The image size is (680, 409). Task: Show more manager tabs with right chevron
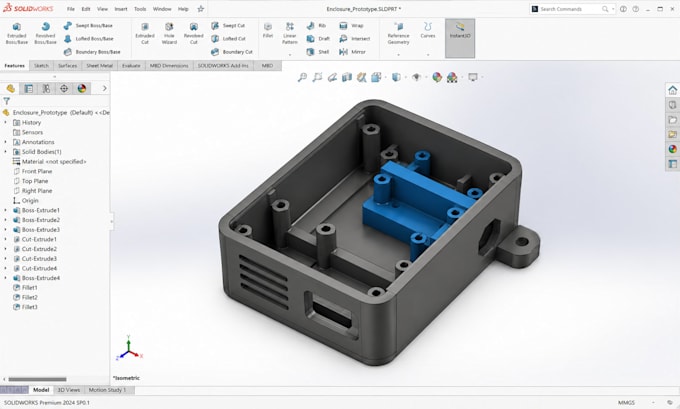tap(104, 88)
